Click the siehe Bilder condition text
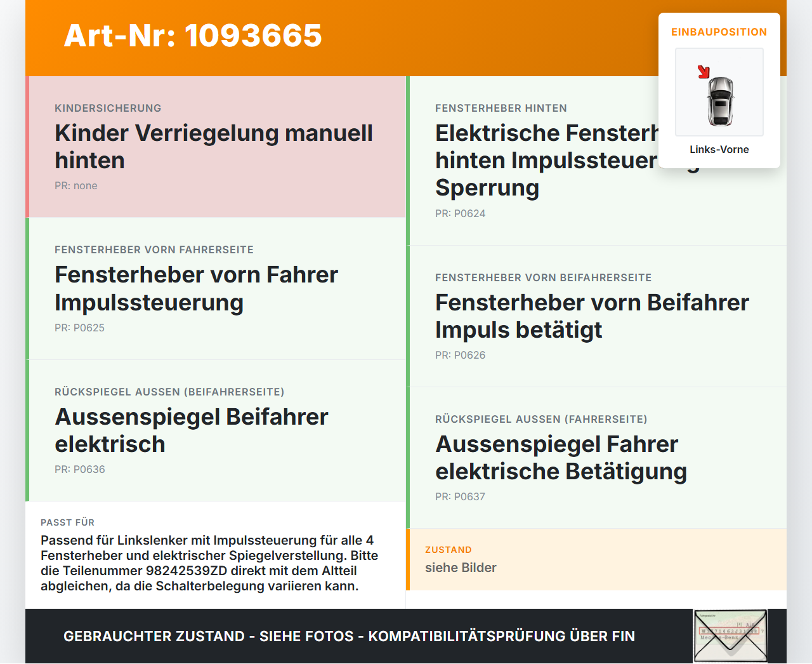Image resolution: width=812 pixels, height=664 pixels. 461,568
